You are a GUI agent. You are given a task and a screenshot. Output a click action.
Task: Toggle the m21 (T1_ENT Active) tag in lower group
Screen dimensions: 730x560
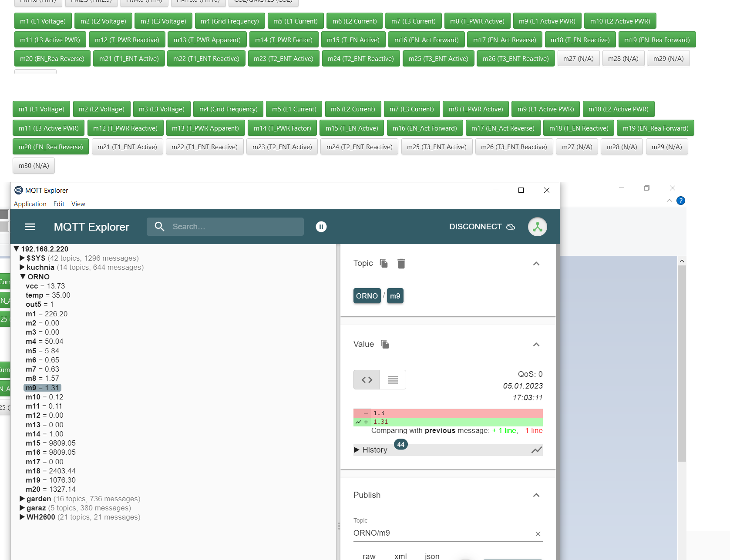point(127,147)
